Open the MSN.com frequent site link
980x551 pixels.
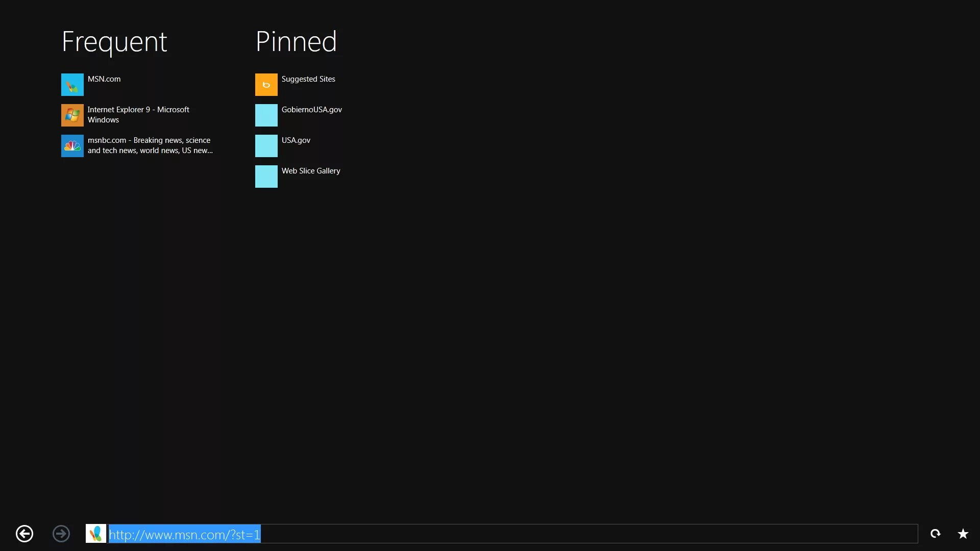click(104, 79)
